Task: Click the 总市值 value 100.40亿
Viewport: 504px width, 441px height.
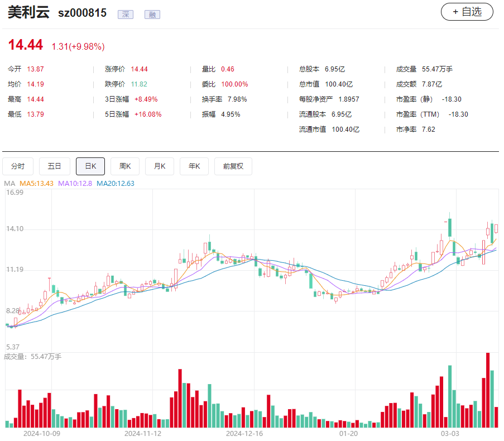Action: coord(339,84)
